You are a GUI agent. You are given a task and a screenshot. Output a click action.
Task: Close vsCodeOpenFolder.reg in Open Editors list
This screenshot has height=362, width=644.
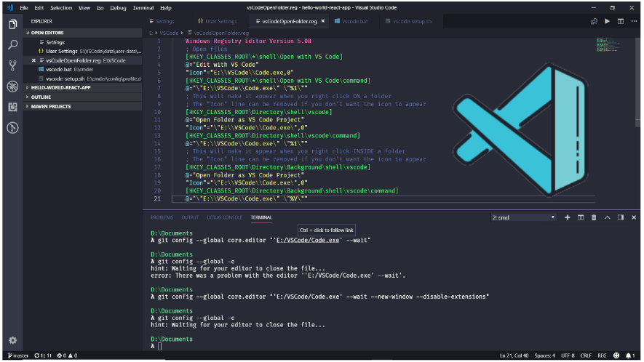click(33, 60)
